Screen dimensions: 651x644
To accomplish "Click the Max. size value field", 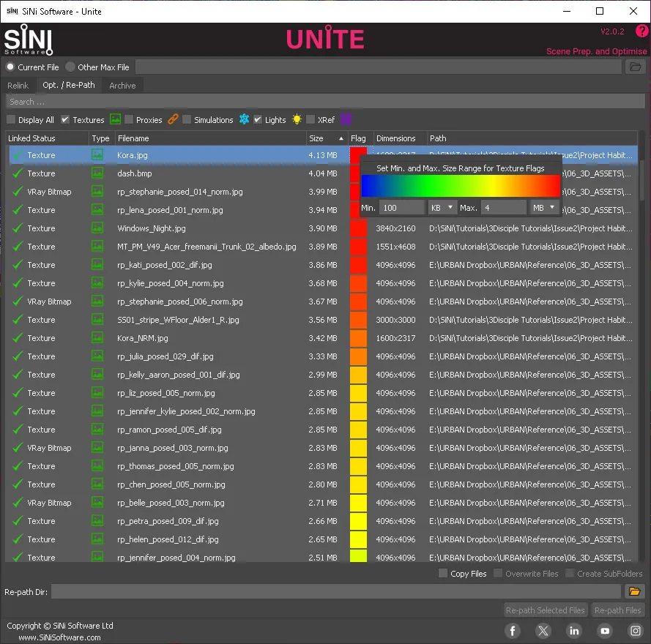I will [x=503, y=208].
